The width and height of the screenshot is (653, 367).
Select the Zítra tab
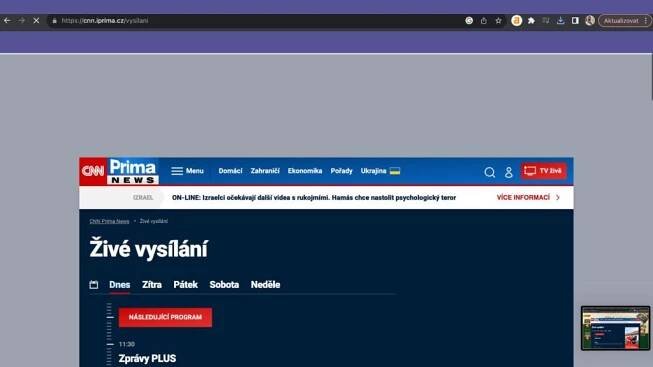pyautogui.click(x=152, y=285)
